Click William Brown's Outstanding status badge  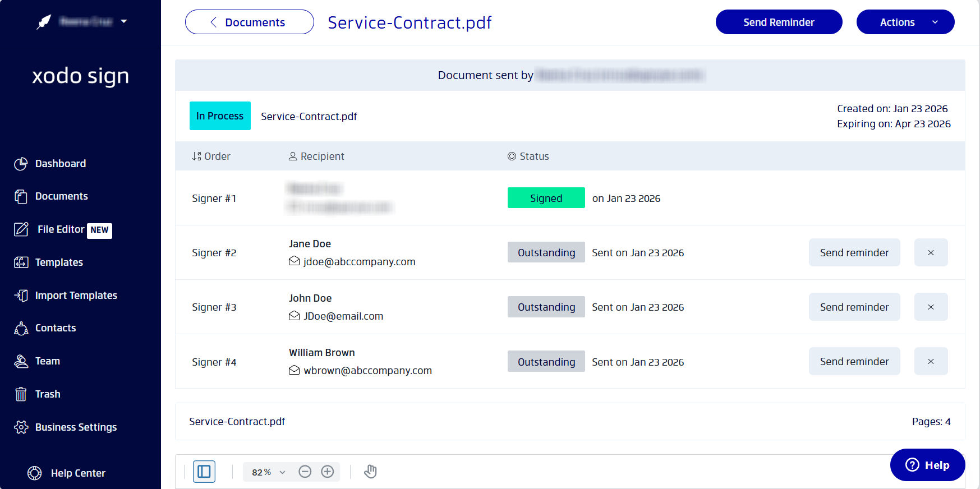pos(546,362)
